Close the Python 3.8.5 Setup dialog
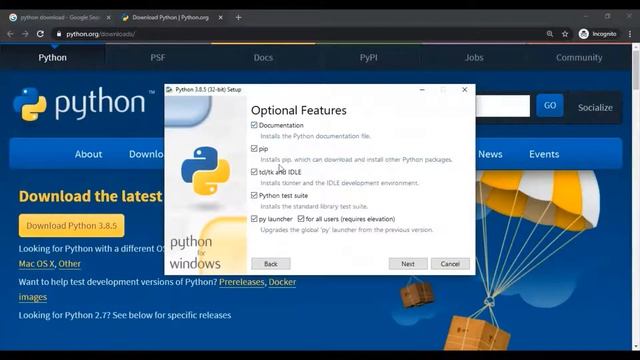Screen dimensions: 640x360 click(x=464, y=89)
